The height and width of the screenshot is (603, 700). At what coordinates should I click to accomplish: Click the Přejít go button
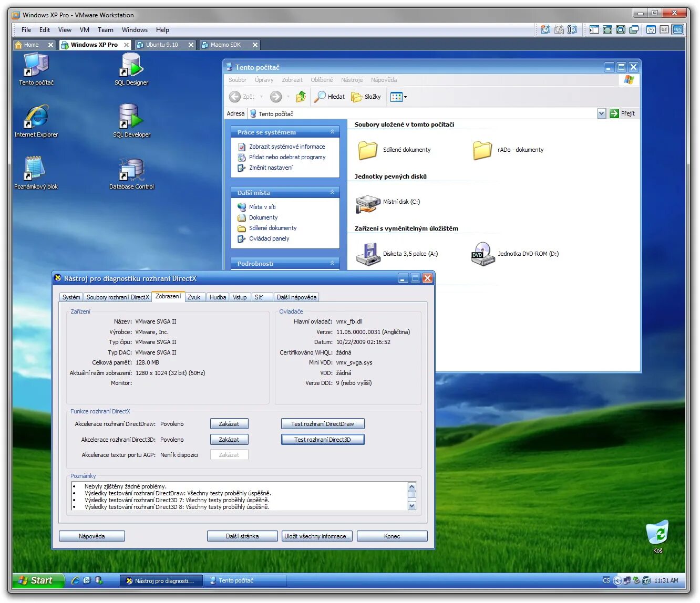[x=622, y=113]
